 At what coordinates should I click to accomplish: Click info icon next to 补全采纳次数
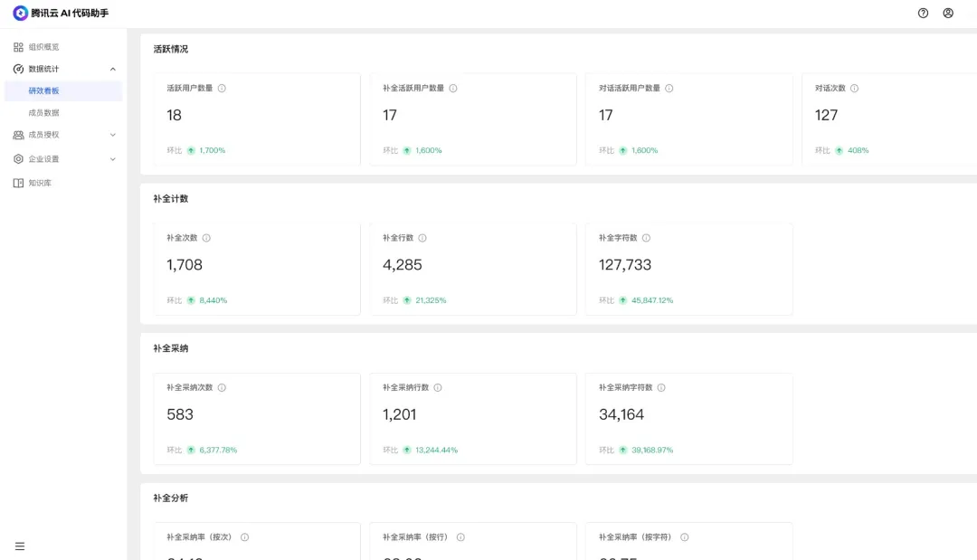(222, 387)
